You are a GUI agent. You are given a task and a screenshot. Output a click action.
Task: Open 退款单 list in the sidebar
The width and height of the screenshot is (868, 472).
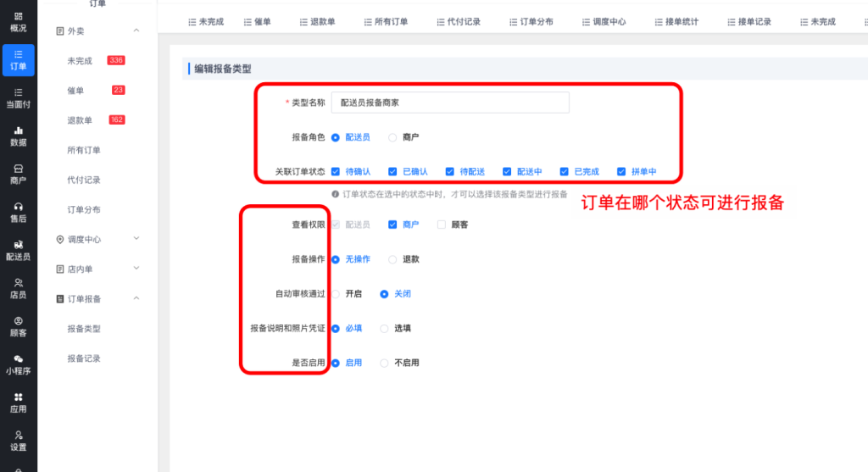click(x=80, y=120)
